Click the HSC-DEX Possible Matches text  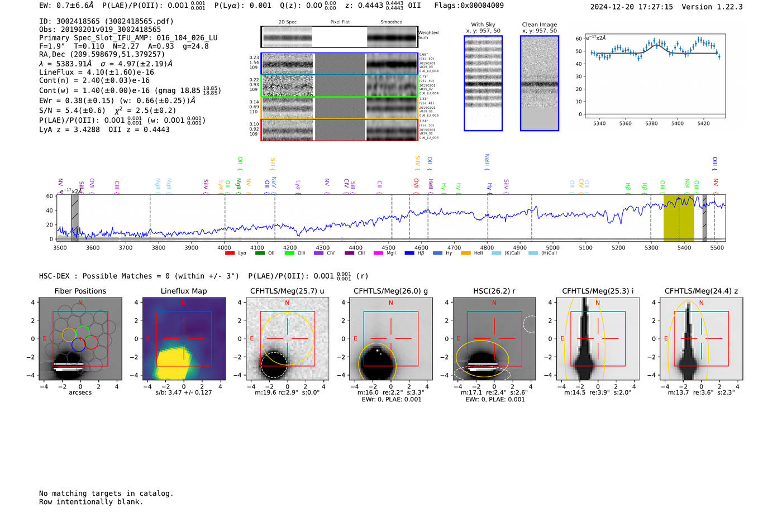click(x=139, y=276)
